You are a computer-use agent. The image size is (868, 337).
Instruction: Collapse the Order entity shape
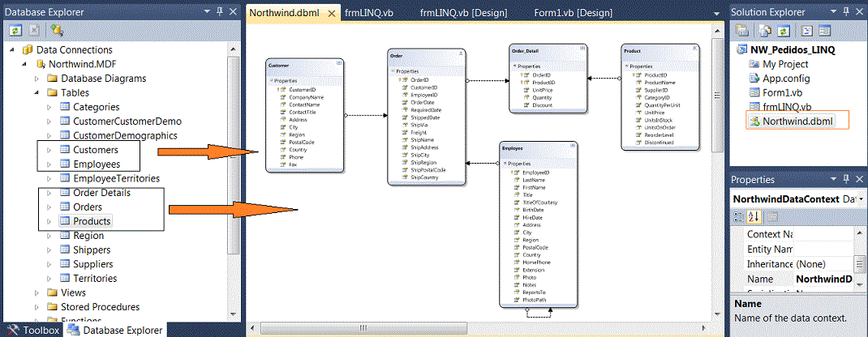click(461, 53)
